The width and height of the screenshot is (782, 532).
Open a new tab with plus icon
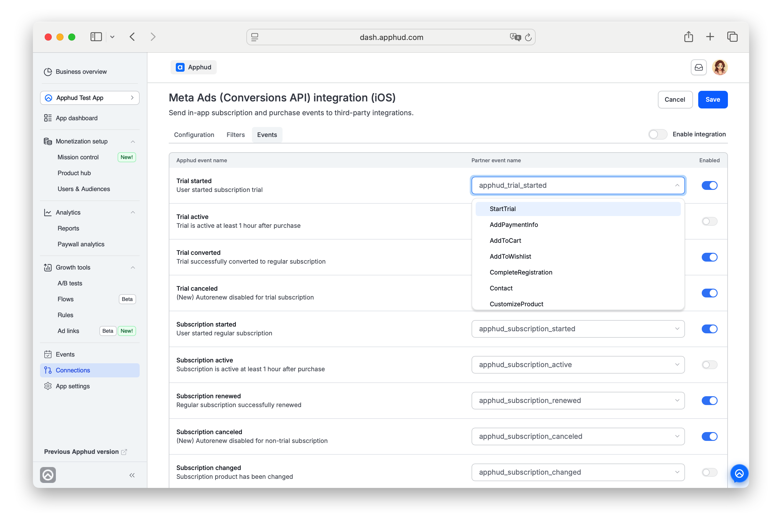pos(710,37)
